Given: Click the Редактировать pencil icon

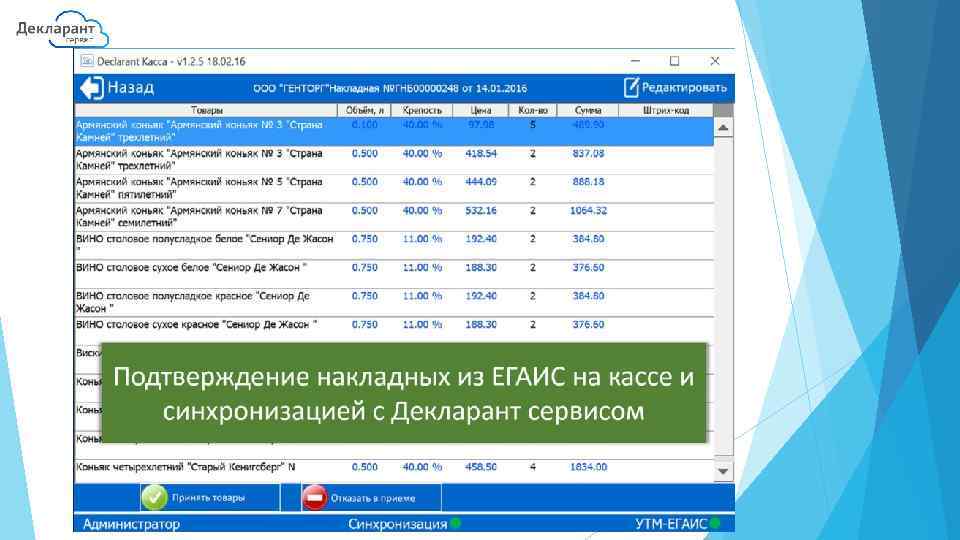Looking at the screenshot, I should click(x=631, y=88).
